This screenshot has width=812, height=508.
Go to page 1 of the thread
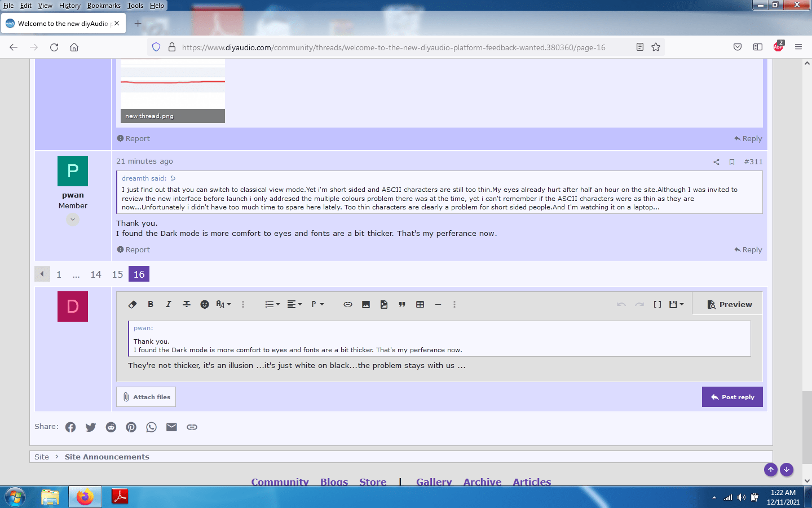pyautogui.click(x=59, y=274)
